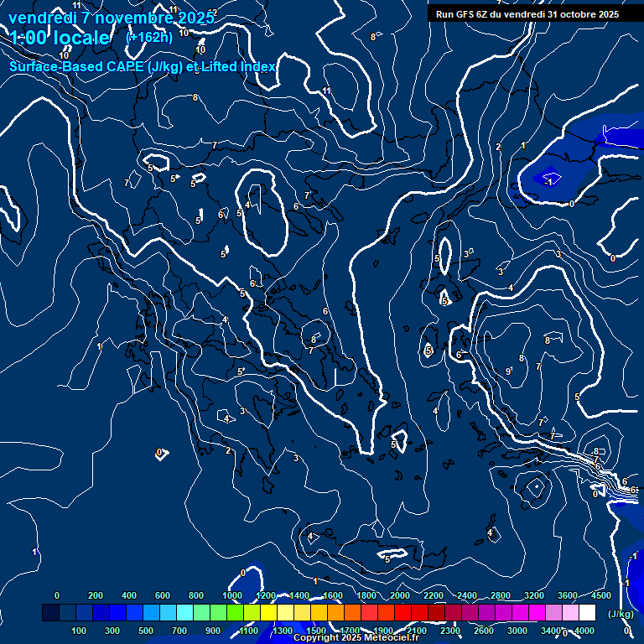Click the '2300' legend scale value
Screen dimensions: 644x644
pos(450,631)
